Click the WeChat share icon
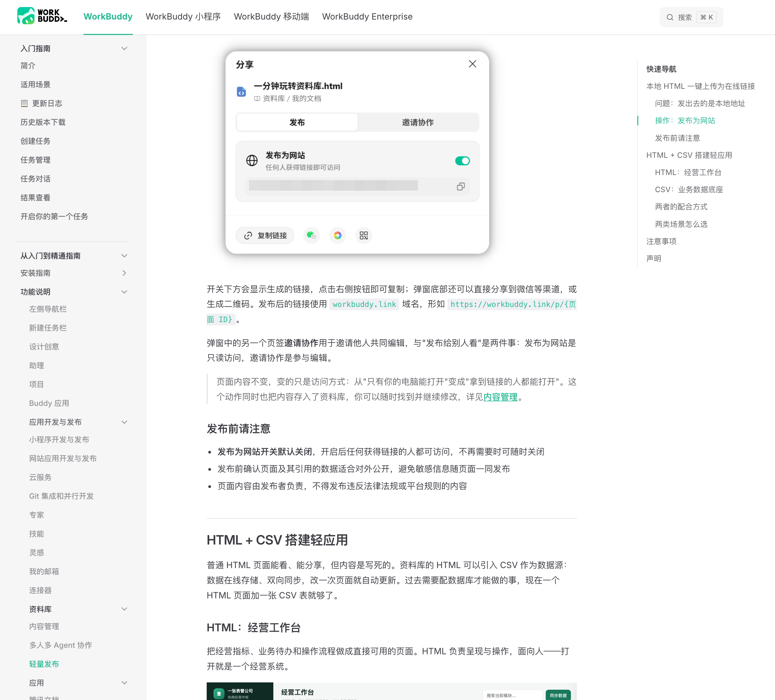The height and width of the screenshot is (700, 775). [x=311, y=235]
